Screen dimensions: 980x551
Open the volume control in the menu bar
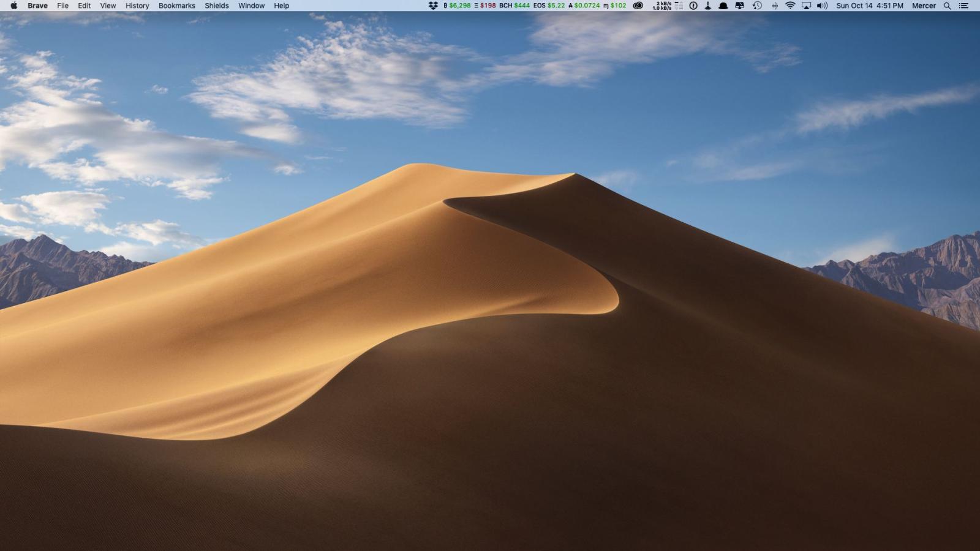coord(821,6)
